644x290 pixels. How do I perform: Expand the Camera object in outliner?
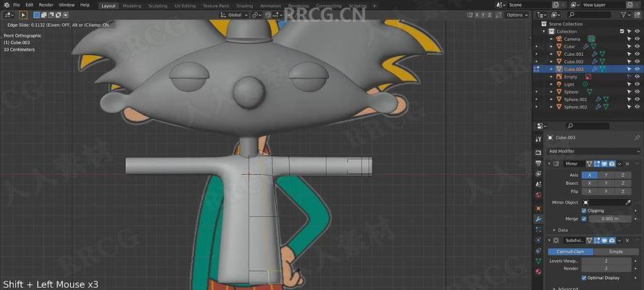click(x=551, y=39)
